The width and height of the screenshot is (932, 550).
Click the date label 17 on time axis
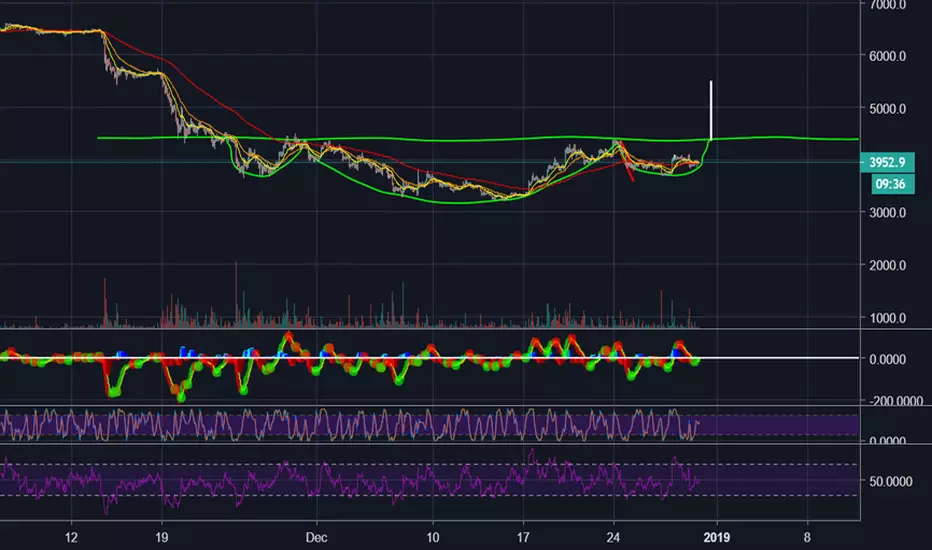tap(523, 538)
